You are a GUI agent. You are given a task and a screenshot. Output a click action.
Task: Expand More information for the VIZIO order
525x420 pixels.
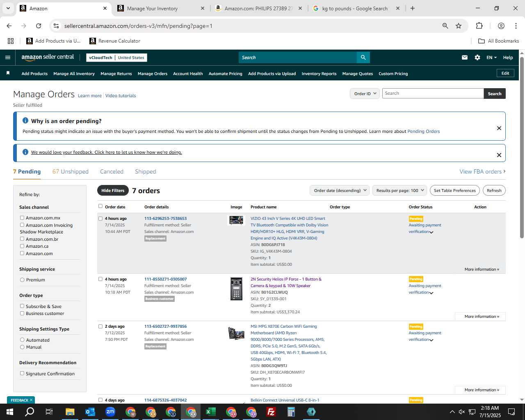482,269
